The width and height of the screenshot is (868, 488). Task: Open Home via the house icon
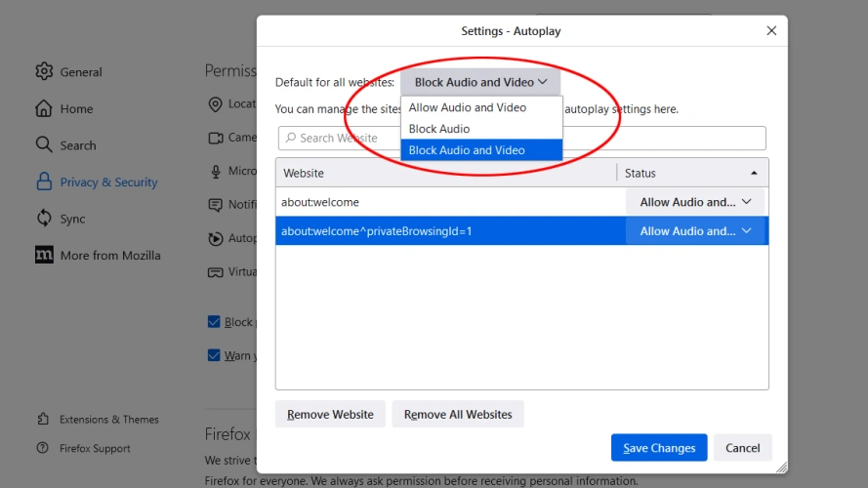[44, 108]
